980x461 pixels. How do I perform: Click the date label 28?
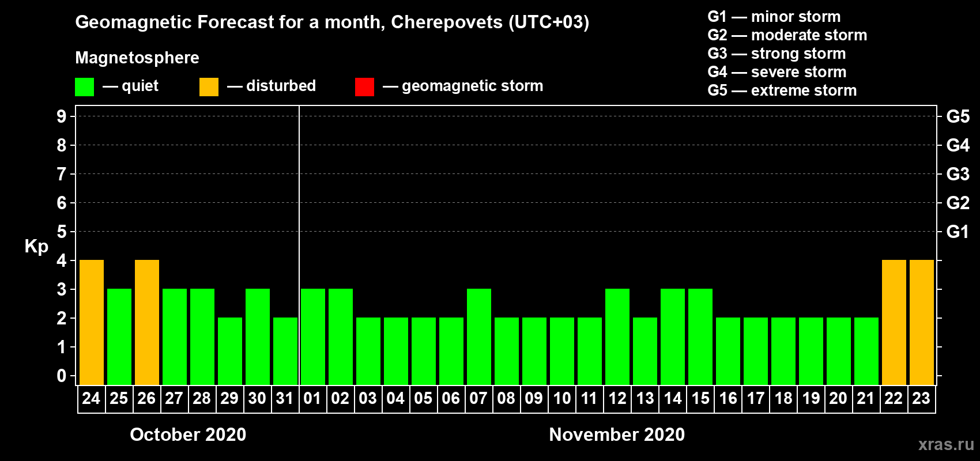pos(202,399)
